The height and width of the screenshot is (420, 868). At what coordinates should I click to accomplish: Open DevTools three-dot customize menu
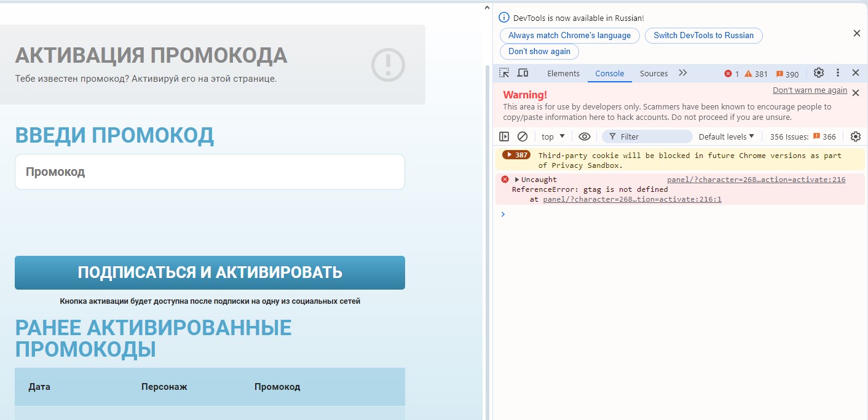[837, 73]
